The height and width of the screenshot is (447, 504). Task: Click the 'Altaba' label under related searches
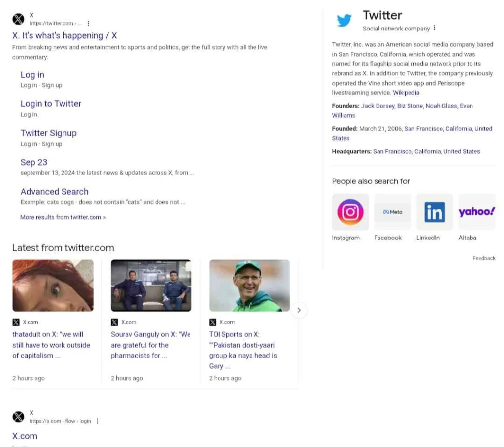(x=468, y=238)
